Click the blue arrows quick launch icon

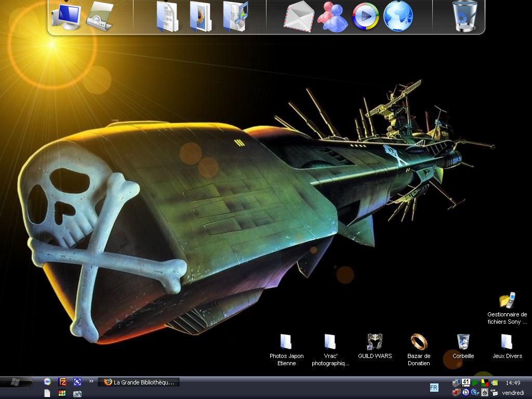pyautogui.click(x=77, y=382)
